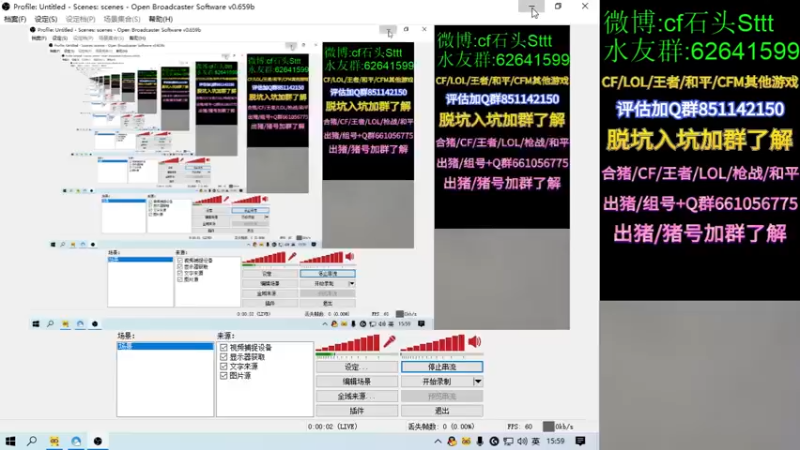The image size is (800, 450).
Task: Show hidden tray icons chevron
Action: click(438, 441)
